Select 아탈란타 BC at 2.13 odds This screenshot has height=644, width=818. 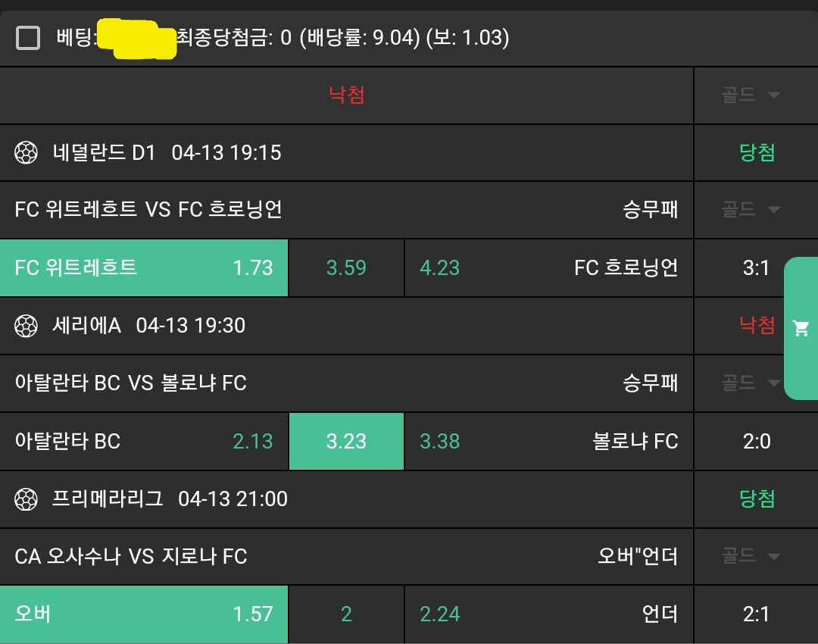point(144,441)
